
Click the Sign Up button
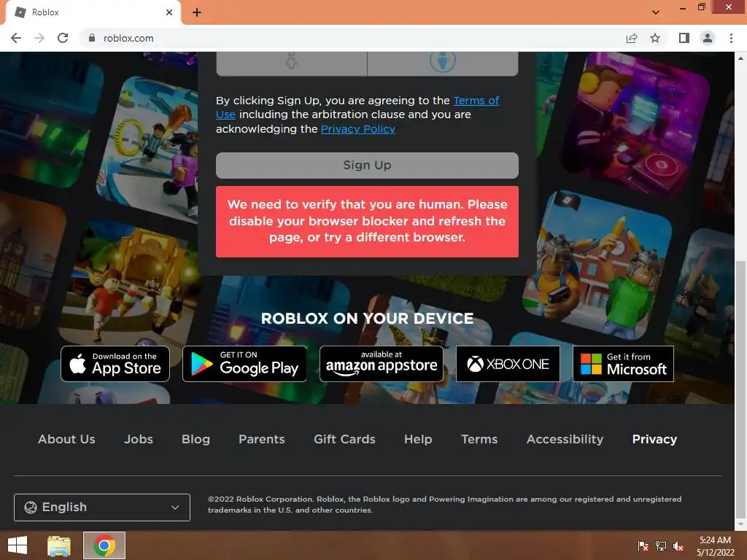pyautogui.click(x=367, y=166)
